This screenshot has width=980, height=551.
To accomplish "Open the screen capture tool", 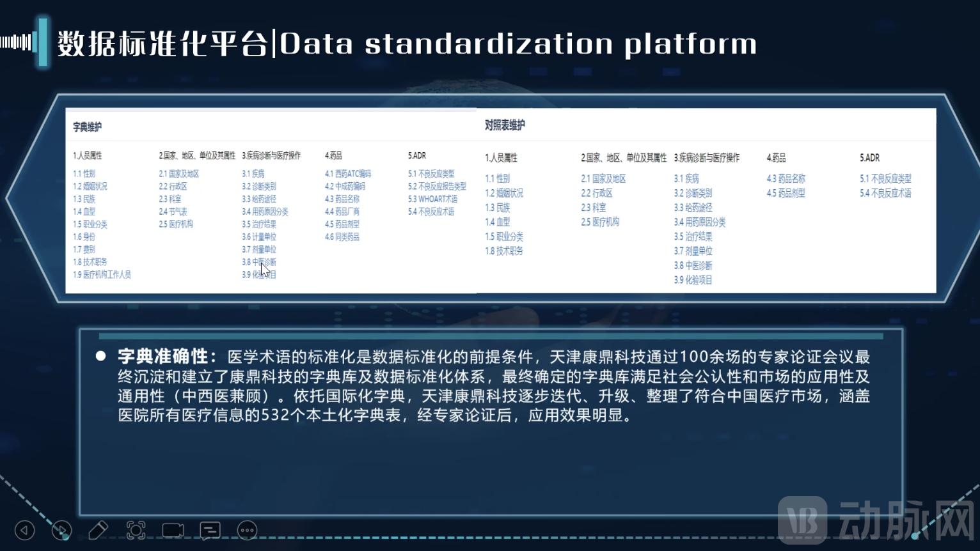I will tap(136, 531).
